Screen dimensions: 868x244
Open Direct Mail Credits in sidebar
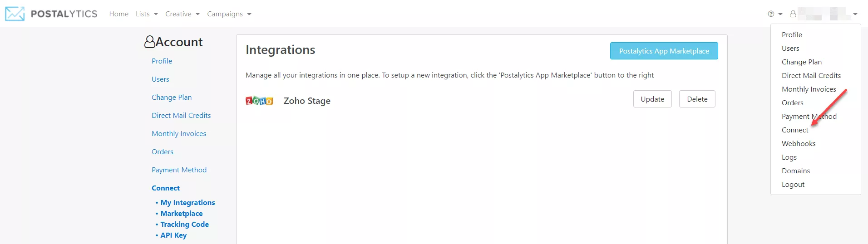point(181,115)
